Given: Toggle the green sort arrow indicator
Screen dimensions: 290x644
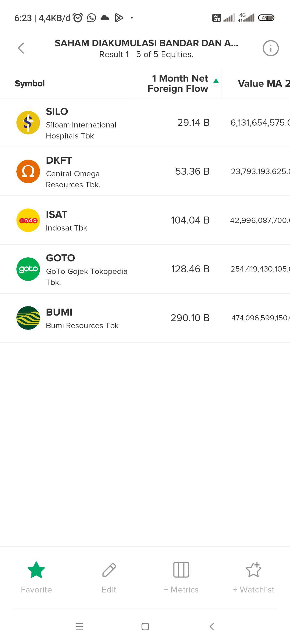Looking at the screenshot, I should [216, 81].
